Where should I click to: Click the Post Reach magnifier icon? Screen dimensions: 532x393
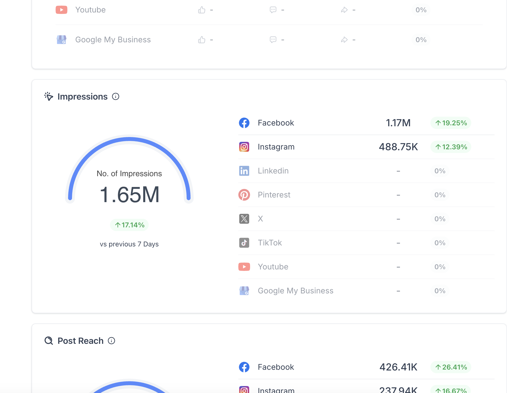point(49,341)
